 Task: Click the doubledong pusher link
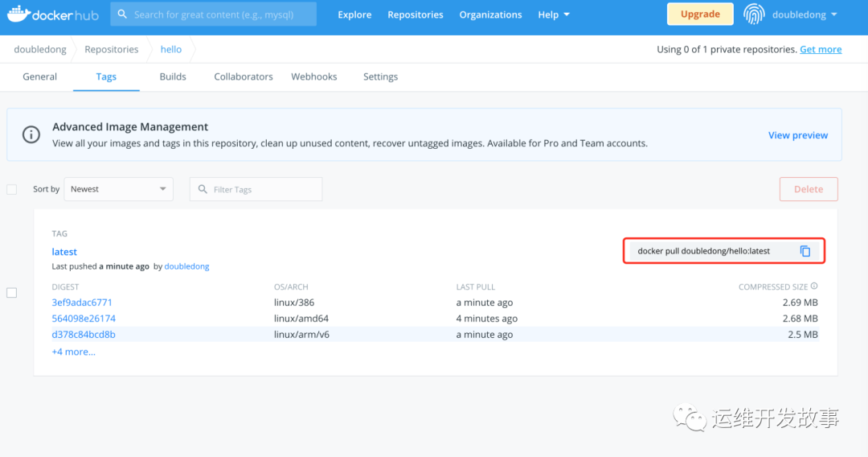186,266
